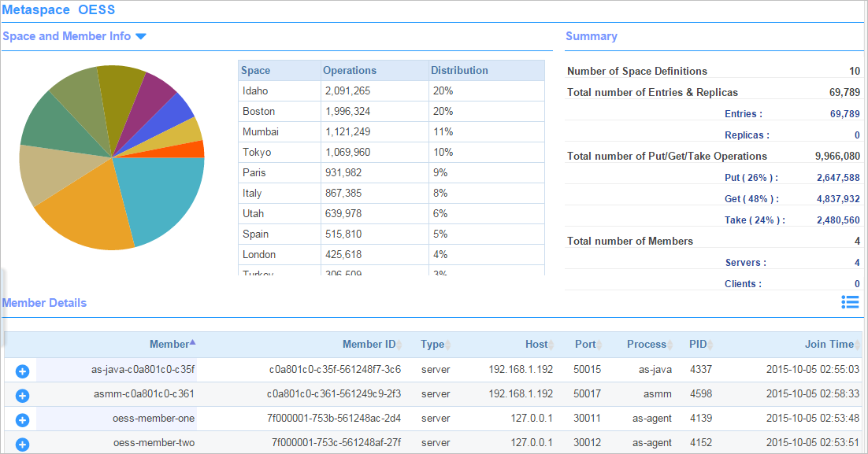Select the Mumbai space row

click(391, 131)
